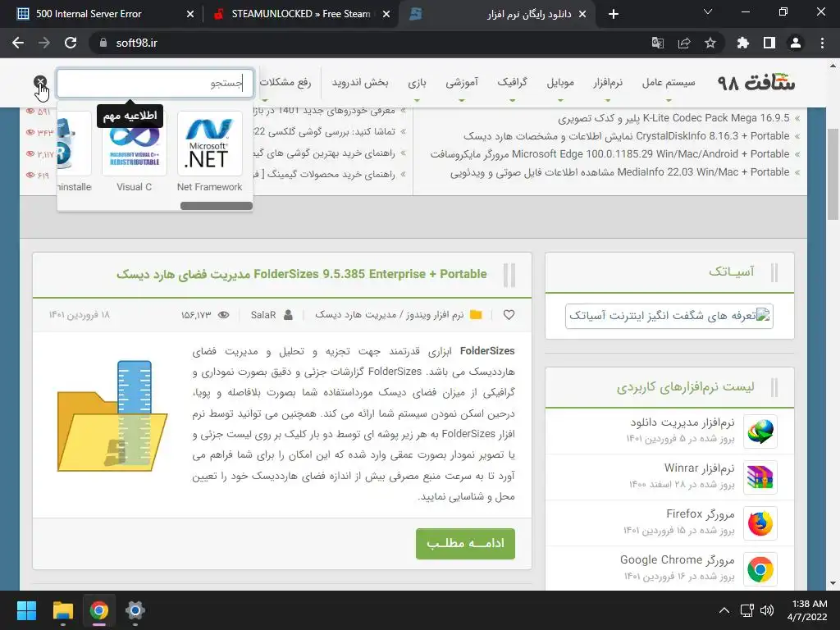This screenshot has width=840, height=630.
Task: Switch to STEAMUNLOCKED tab
Action: point(300,14)
